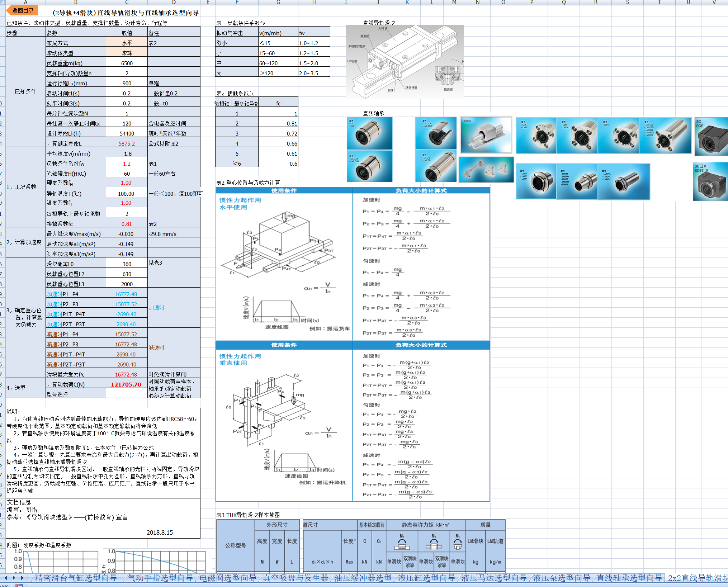Select the 液压泵选型向导 sheet tab
Screen dimensions: 728x587
pos(561,578)
